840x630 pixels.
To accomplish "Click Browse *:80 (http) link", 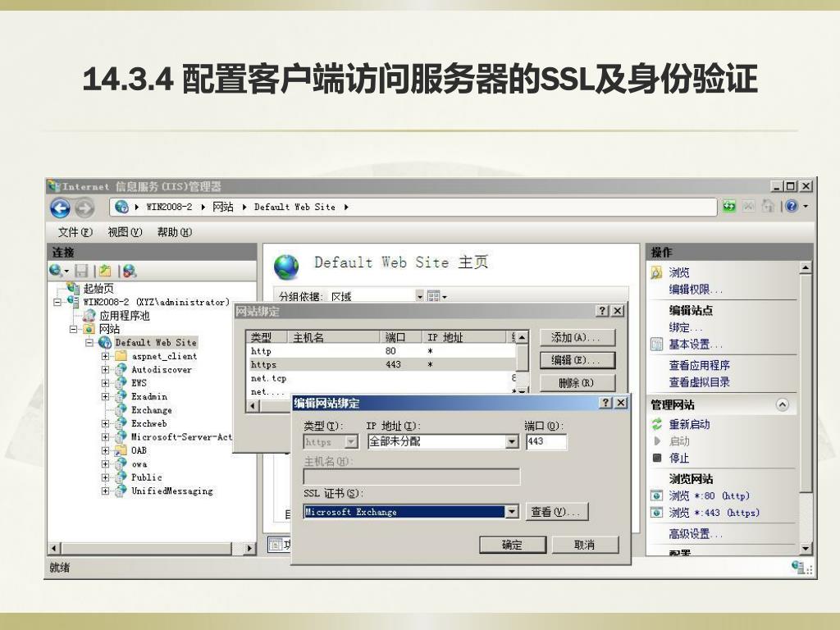I will 709,495.
